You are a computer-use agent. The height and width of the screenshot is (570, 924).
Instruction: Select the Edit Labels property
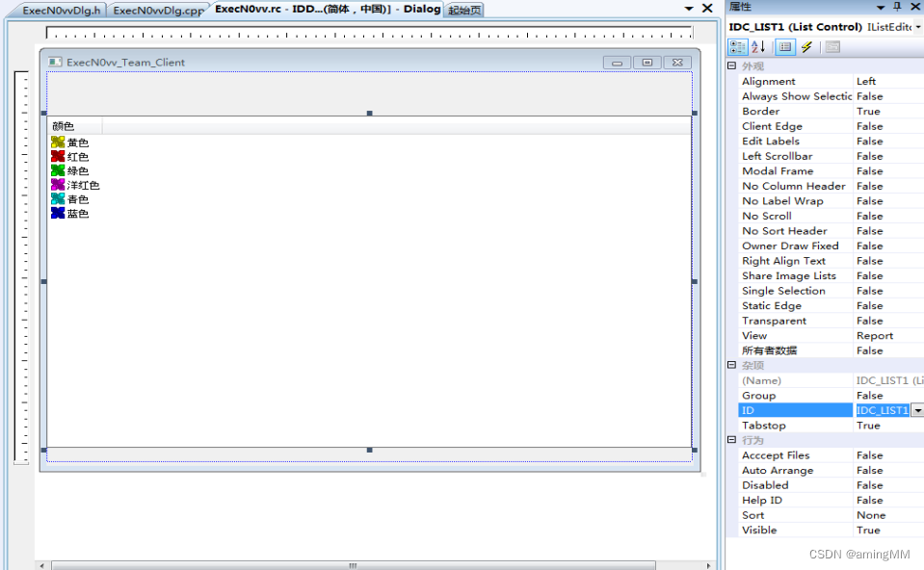pos(831,142)
